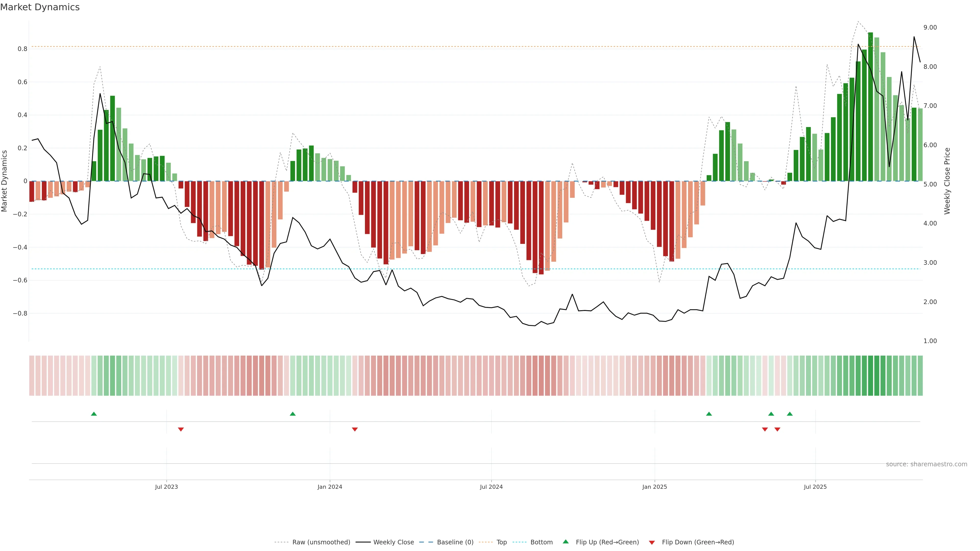980x551 pixels.
Task: Click the rightmost red flip-down triangle marker
Action: [x=777, y=429]
